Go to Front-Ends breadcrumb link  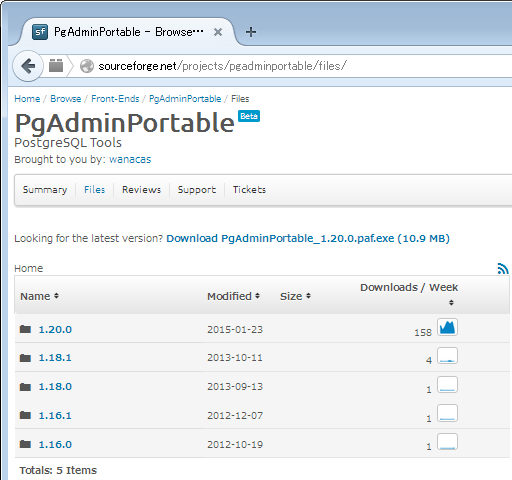coord(115,99)
